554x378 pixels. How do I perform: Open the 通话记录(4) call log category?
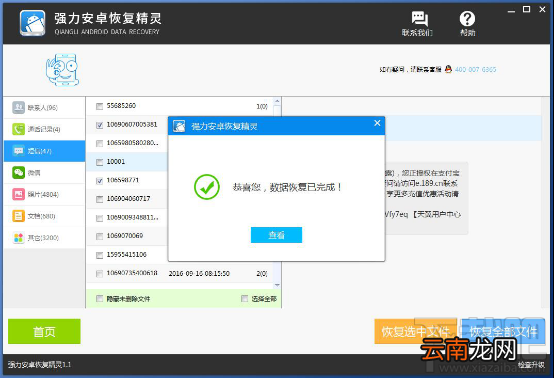point(44,129)
